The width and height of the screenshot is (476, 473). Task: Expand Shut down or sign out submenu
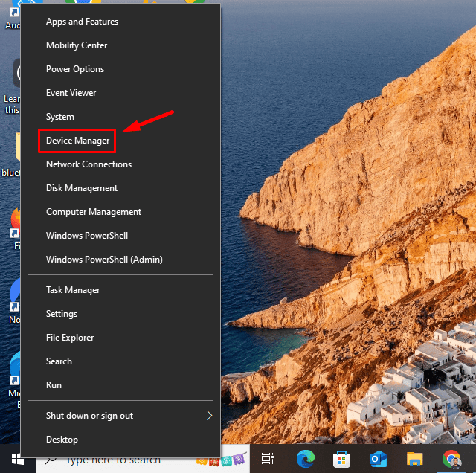(x=120, y=416)
